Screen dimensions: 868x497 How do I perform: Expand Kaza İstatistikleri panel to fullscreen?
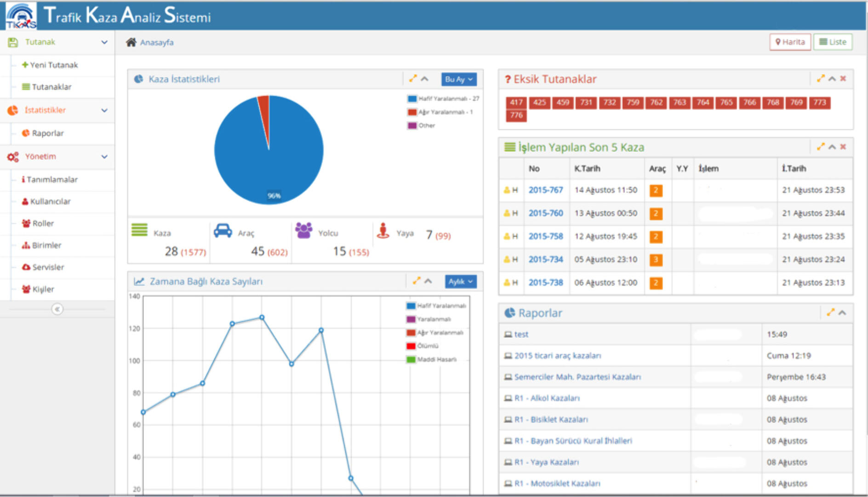(413, 79)
